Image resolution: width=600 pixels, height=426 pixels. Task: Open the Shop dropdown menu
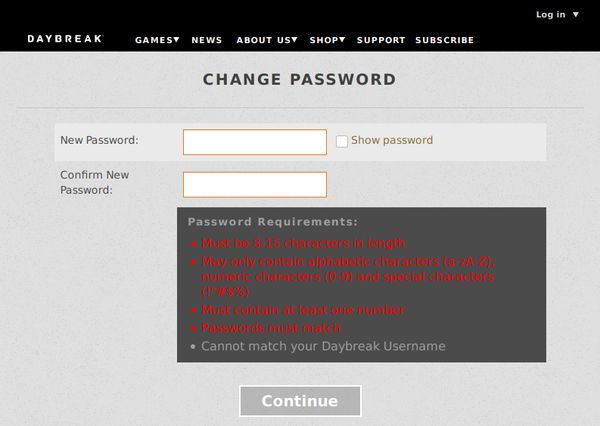coord(327,40)
